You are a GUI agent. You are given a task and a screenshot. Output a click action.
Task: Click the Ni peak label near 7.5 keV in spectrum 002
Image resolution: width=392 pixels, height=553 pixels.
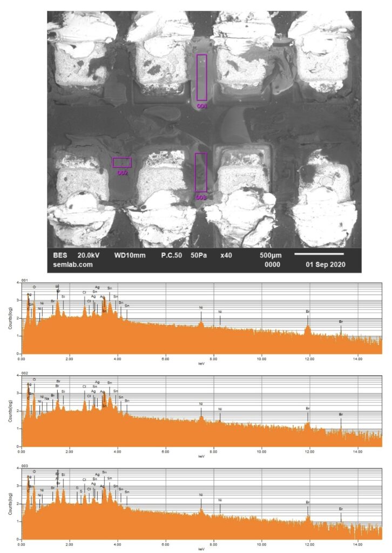click(200, 403)
